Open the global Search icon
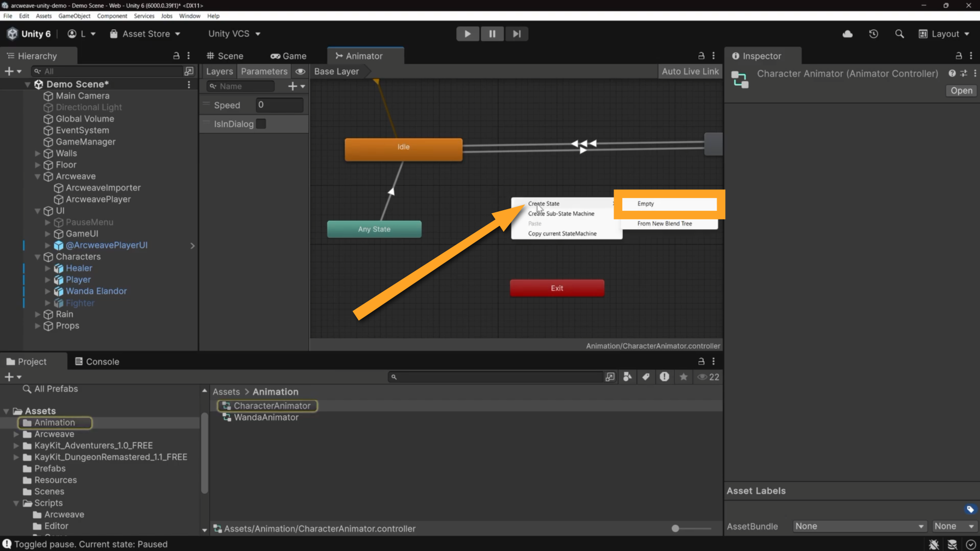Image resolution: width=980 pixels, height=551 pixels. (899, 34)
